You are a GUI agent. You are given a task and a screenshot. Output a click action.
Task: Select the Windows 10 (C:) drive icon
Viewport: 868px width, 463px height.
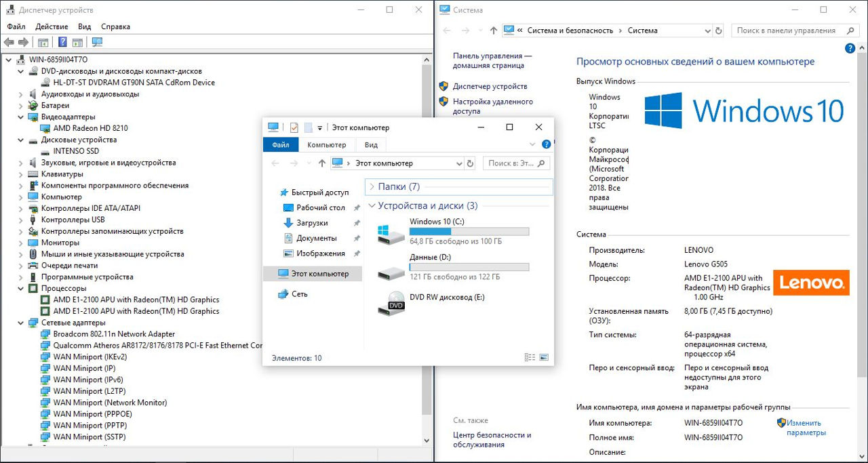pyautogui.click(x=391, y=234)
